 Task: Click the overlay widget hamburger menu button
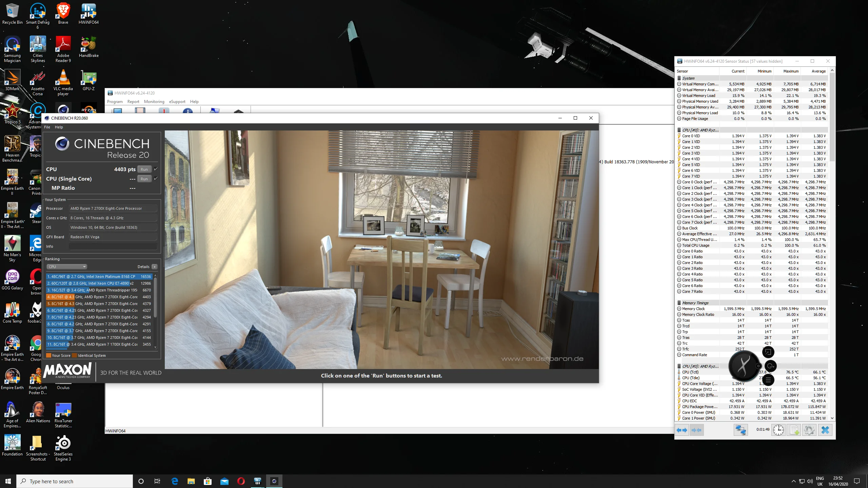[x=768, y=380]
